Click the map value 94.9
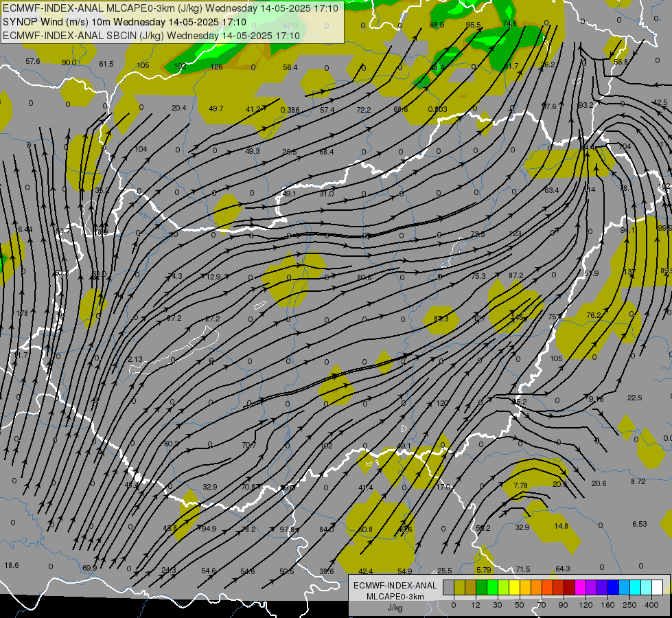 point(209,529)
